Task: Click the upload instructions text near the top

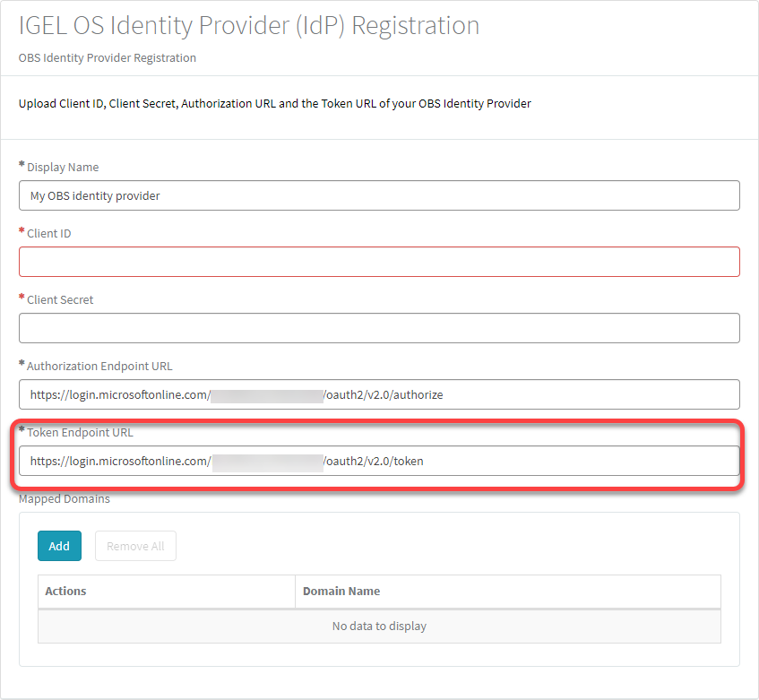Action: [274, 103]
